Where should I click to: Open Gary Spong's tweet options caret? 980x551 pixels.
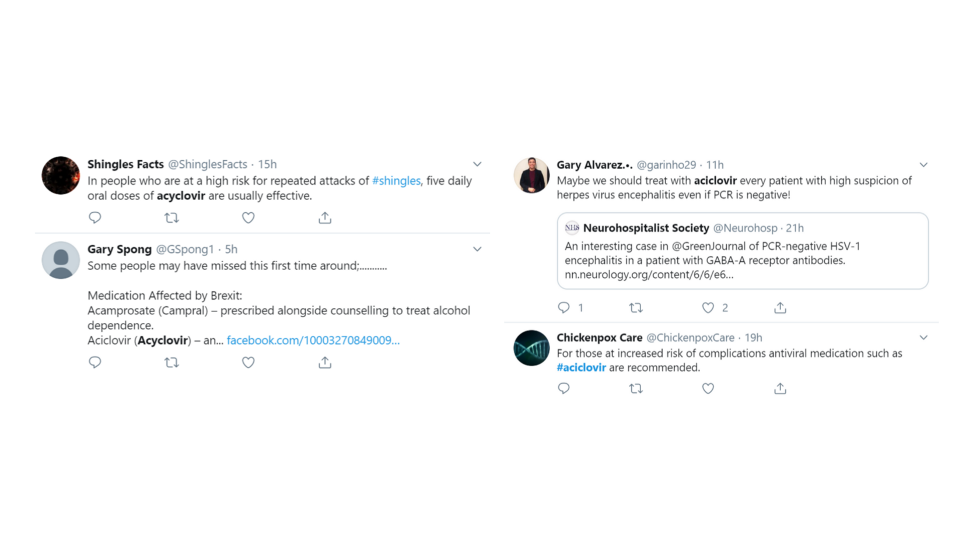[x=477, y=249]
